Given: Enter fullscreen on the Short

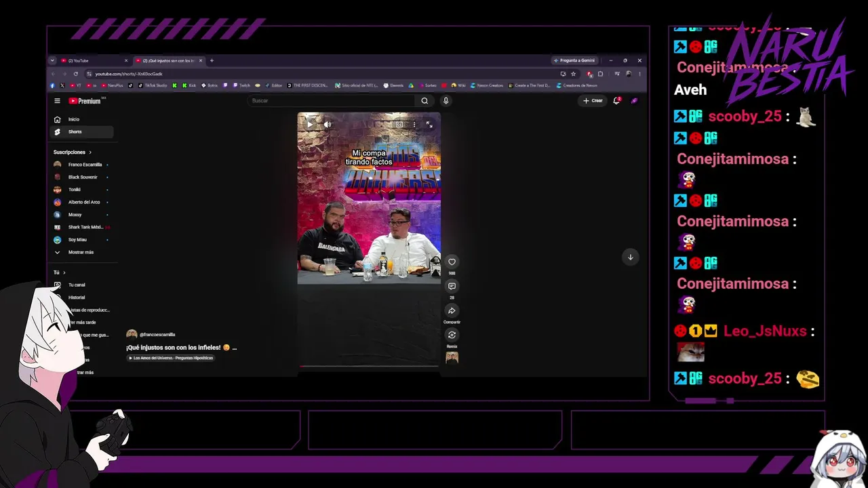Looking at the screenshot, I should click(x=429, y=124).
